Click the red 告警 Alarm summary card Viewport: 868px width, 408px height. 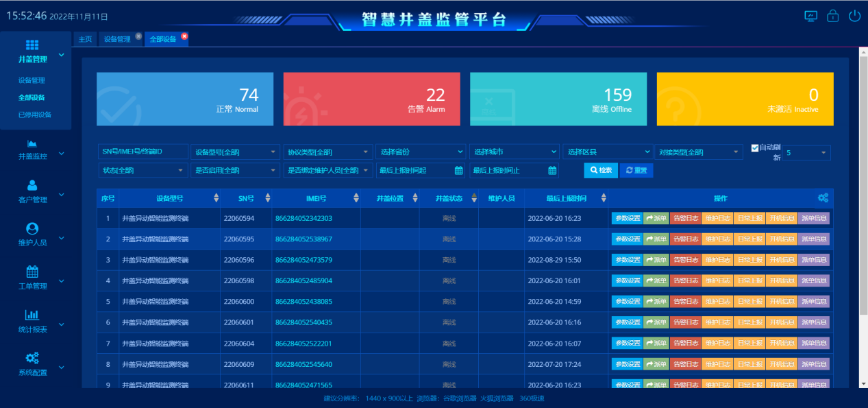pyautogui.click(x=371, y=99)
